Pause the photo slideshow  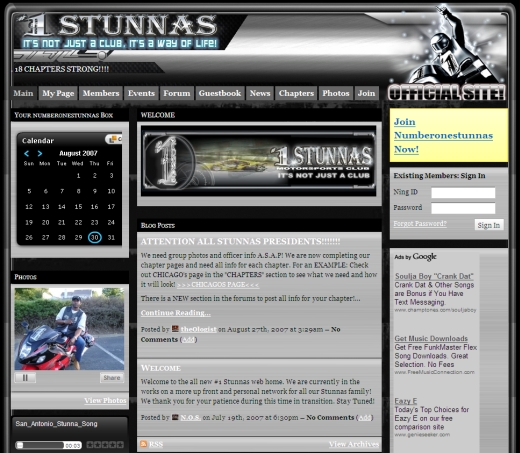(25, 378)
